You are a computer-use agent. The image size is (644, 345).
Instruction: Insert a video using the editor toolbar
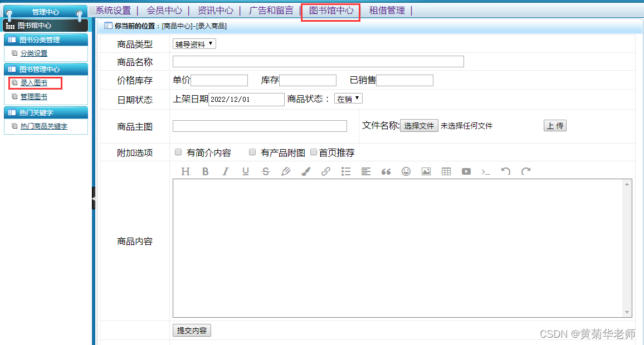[466, 171]
